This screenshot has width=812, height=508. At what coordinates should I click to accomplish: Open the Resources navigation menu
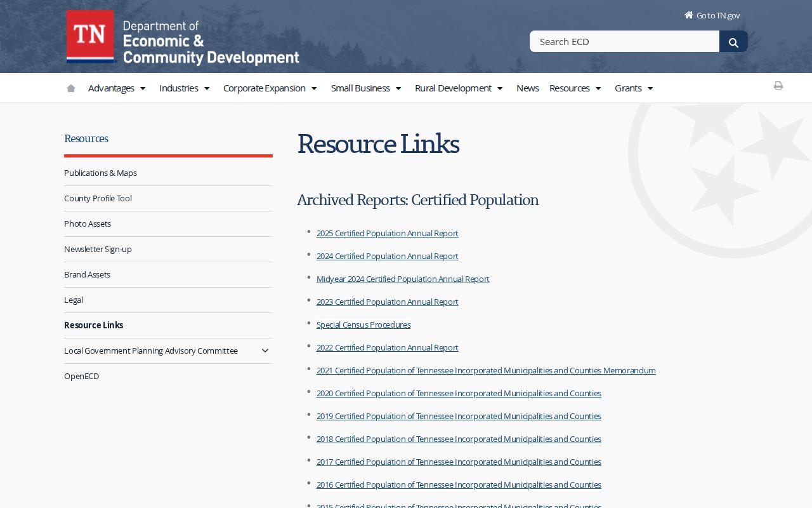[x=576, y=88]
